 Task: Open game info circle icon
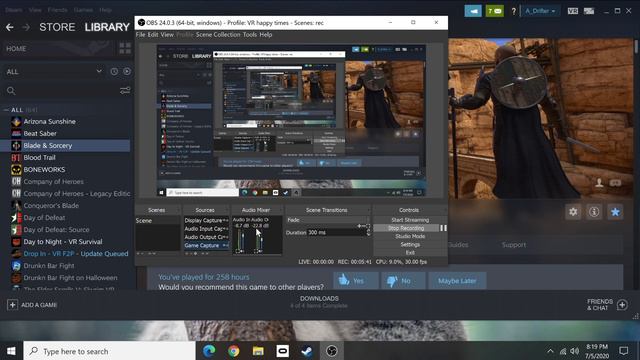click(x=594, y=212)
